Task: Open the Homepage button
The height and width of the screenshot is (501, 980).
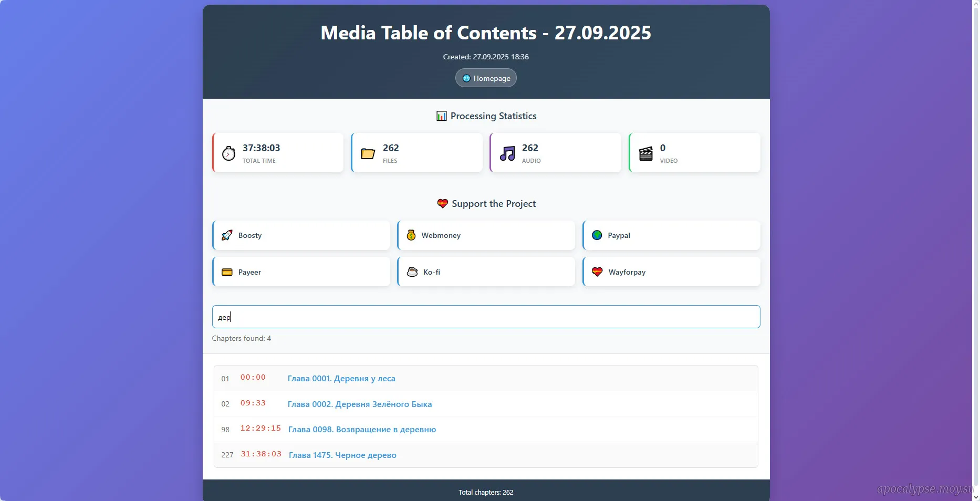Action: 486,78
